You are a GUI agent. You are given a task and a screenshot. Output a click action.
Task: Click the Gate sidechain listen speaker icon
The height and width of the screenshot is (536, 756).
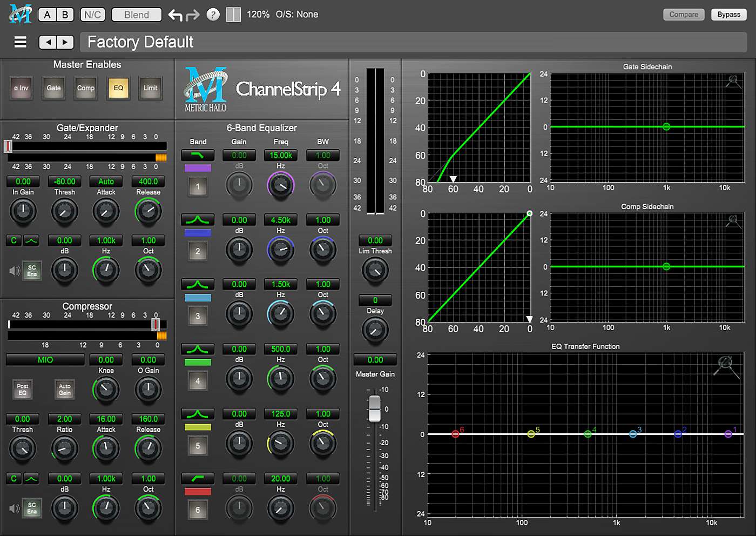click(x=14, y=271)
